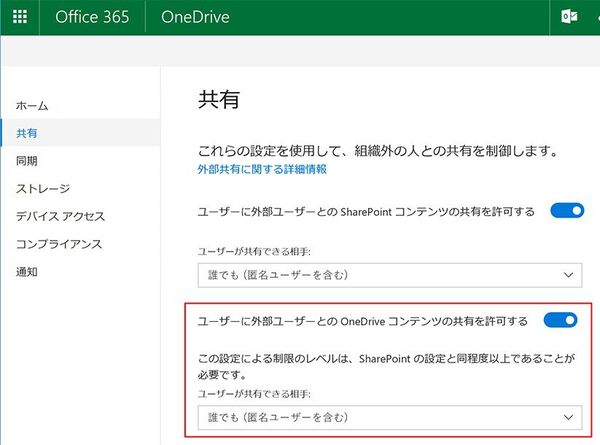The height and width of the screenshot is (445, 600).
Task: Open ストレージ in the sidebar
Action: 43,188
